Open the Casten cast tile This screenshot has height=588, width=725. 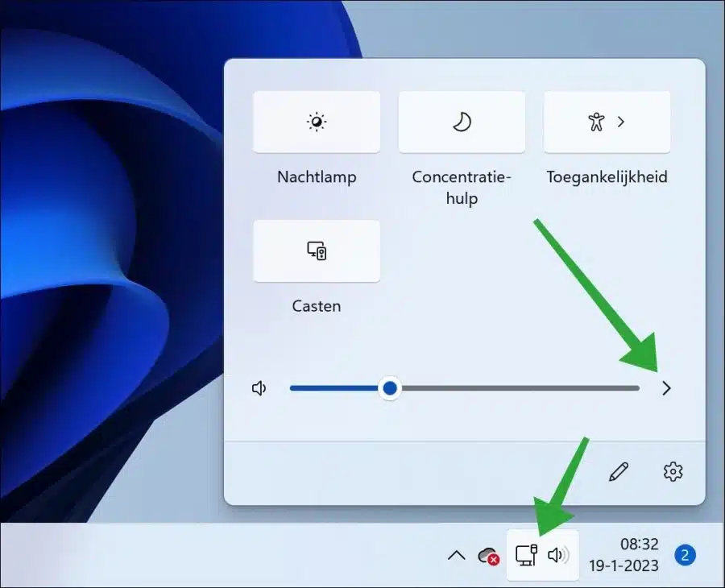point(317,251)
